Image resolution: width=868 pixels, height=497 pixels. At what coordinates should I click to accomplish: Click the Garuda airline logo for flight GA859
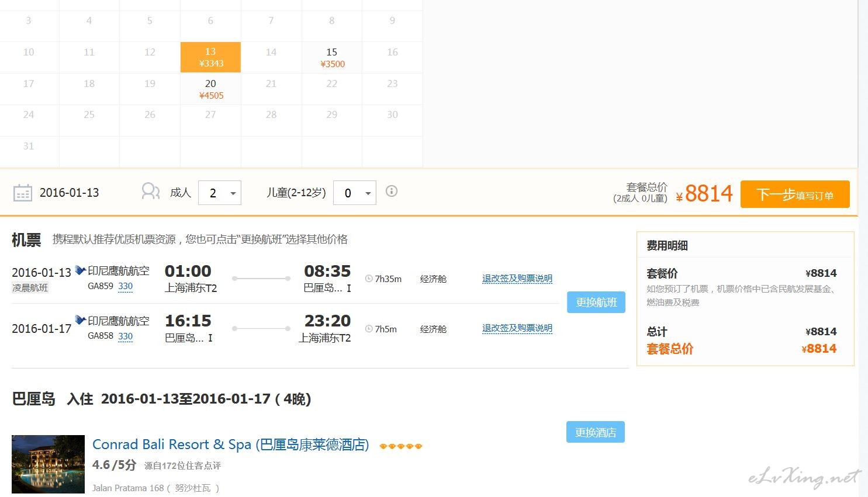pos(81,270)
